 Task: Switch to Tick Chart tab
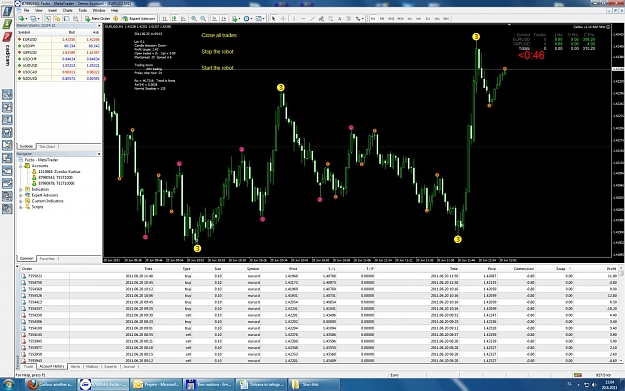(x=47, y=147)
